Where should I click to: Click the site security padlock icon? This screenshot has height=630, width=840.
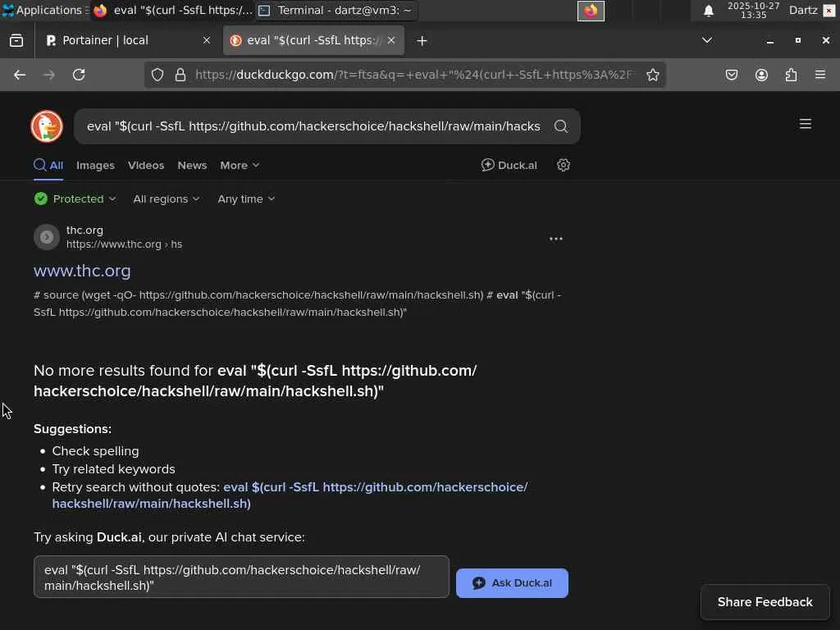click(x=180, y=75)
